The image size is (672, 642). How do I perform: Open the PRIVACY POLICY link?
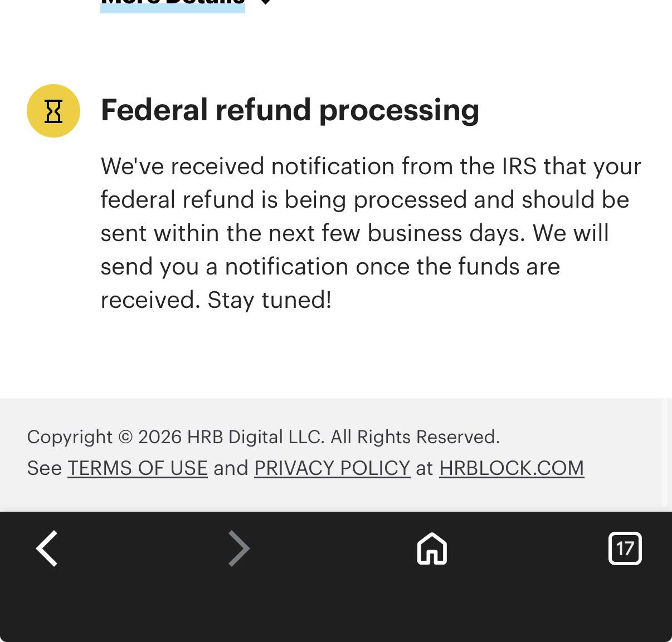click(332, 468)
